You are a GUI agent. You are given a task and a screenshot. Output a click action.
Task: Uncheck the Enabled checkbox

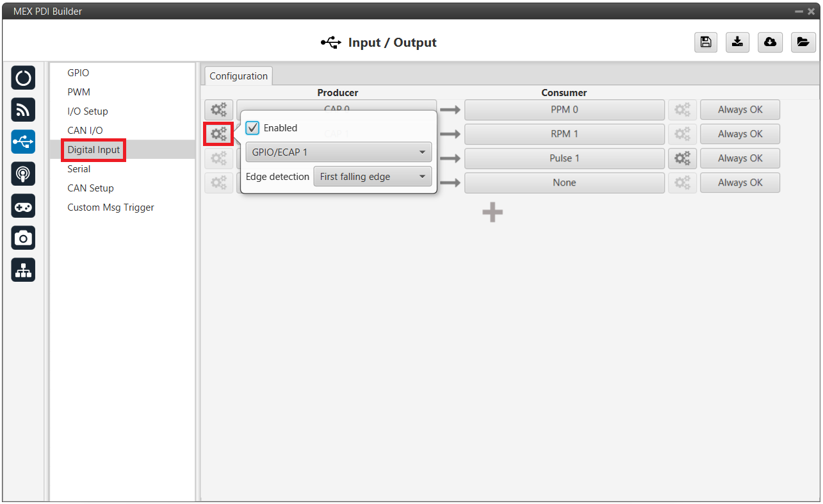click(252, 128)
